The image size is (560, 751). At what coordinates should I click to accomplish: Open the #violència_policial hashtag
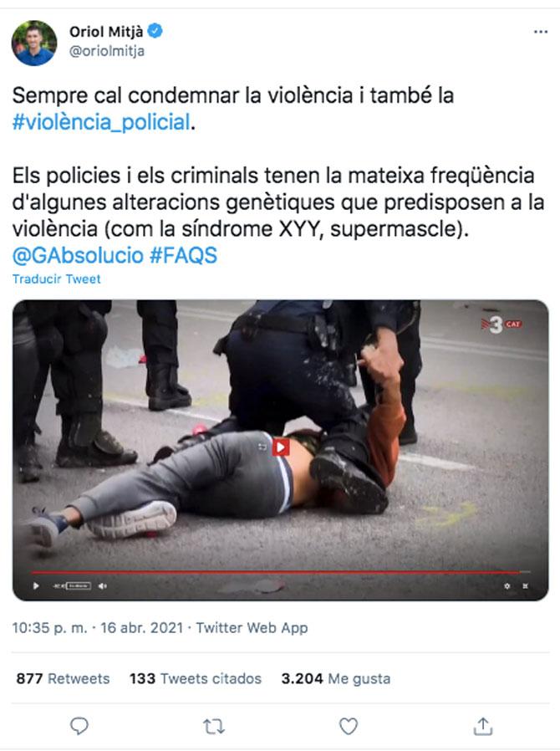[x=101, y=121]
